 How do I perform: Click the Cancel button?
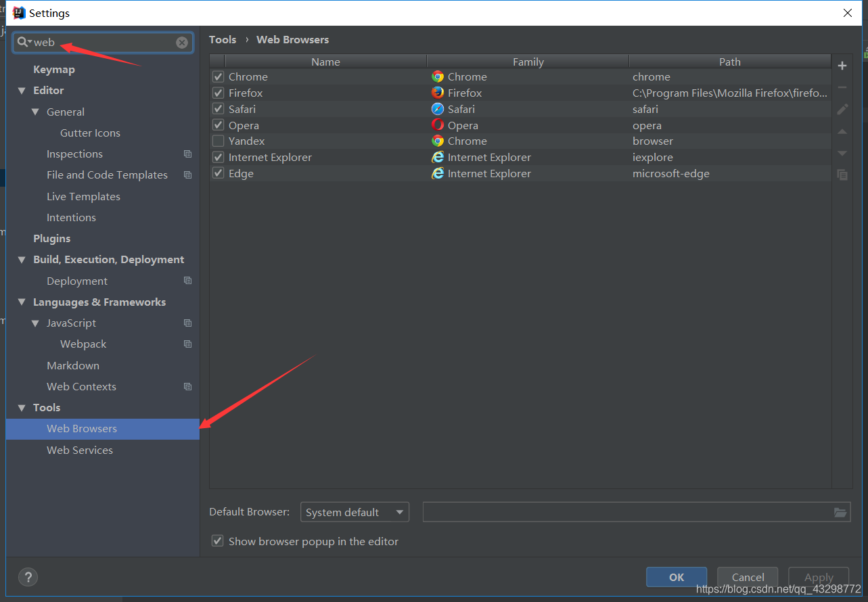[748, 577]
